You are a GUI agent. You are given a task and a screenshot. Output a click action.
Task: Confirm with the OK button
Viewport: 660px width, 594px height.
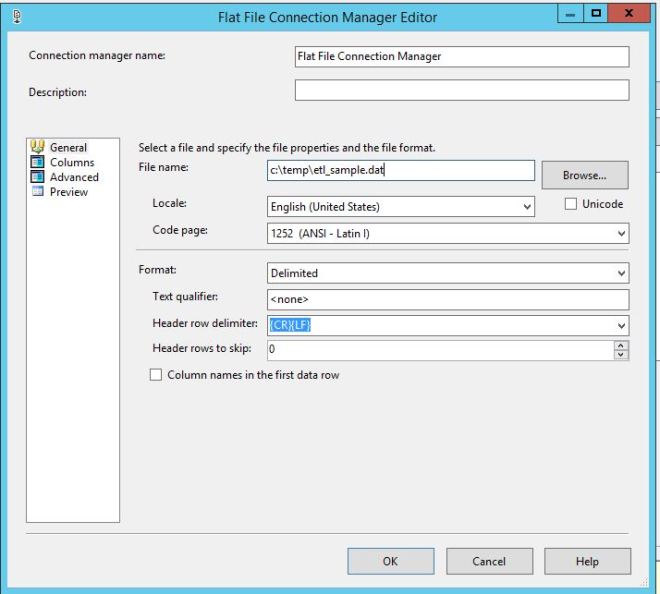(x=390, y=561)
